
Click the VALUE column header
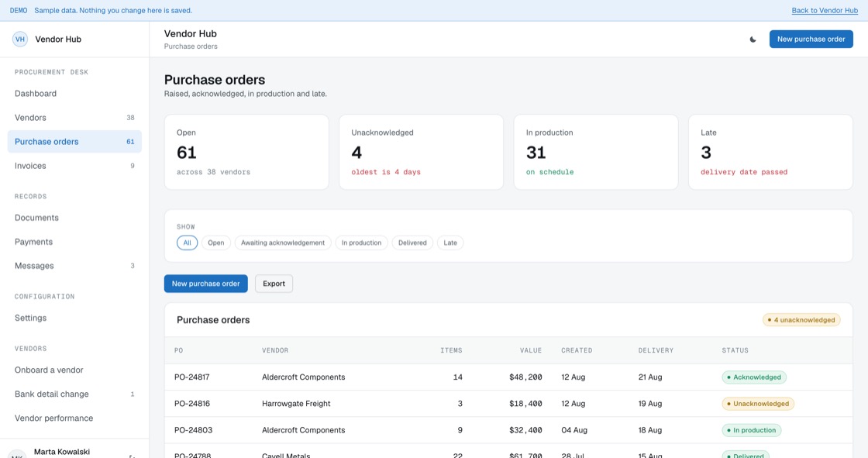point(531,350)
